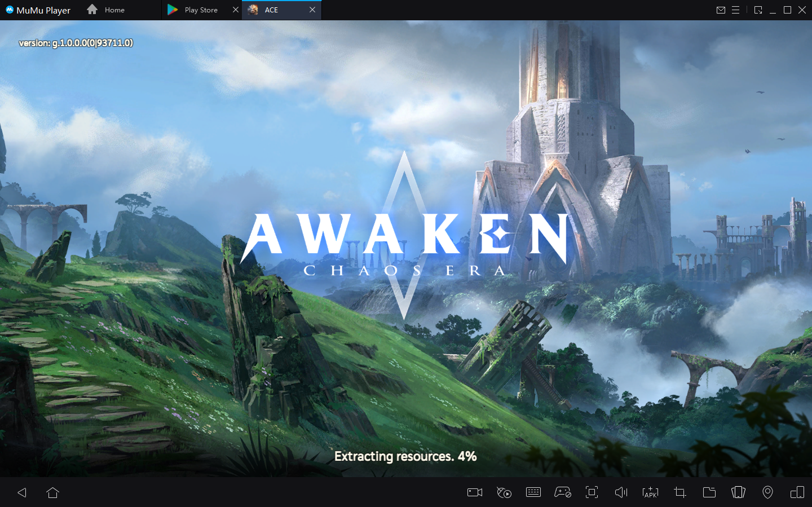Open the hamburger settings menu
Image resolution: width=812 pixels, height=507 pixels.
click(x=736, y=10)
